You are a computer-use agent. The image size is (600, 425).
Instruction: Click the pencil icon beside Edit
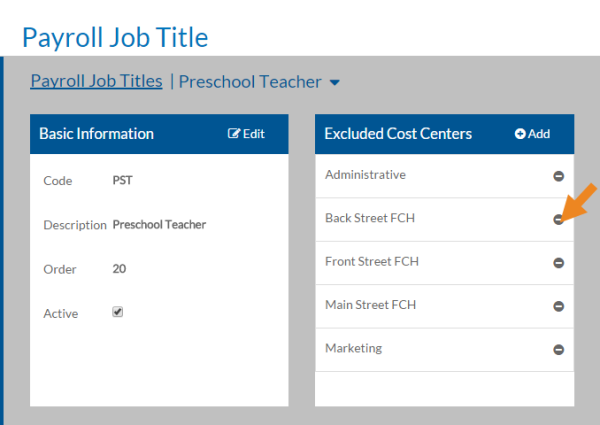tap(234, 134)
